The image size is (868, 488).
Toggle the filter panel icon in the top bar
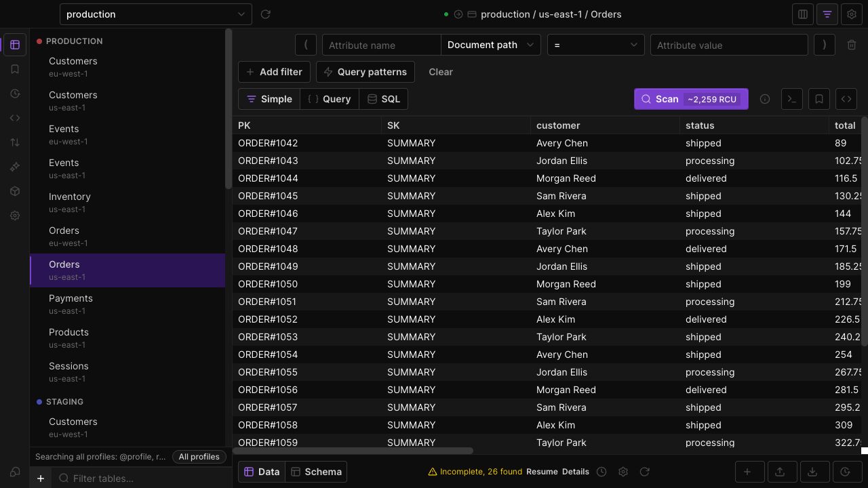pyautogui.click(x=827, y=14)
